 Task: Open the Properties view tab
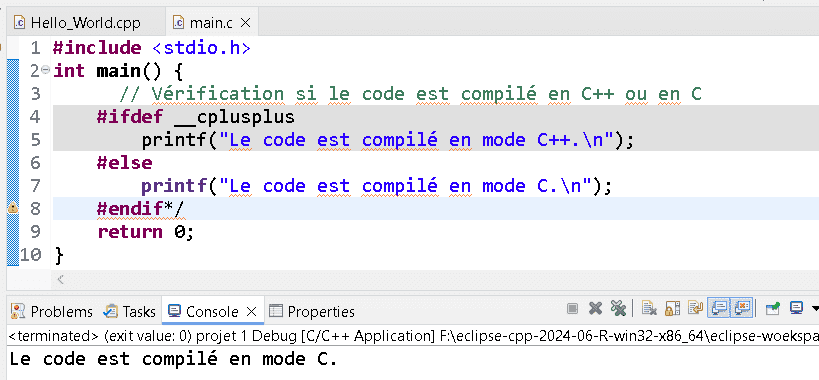coord(312,312)
